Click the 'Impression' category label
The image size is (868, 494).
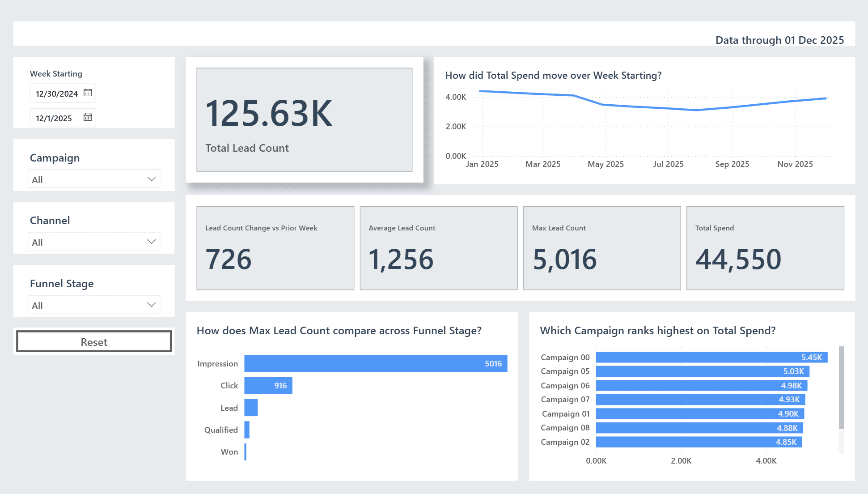pyautogui.click(x=217, y=363)
